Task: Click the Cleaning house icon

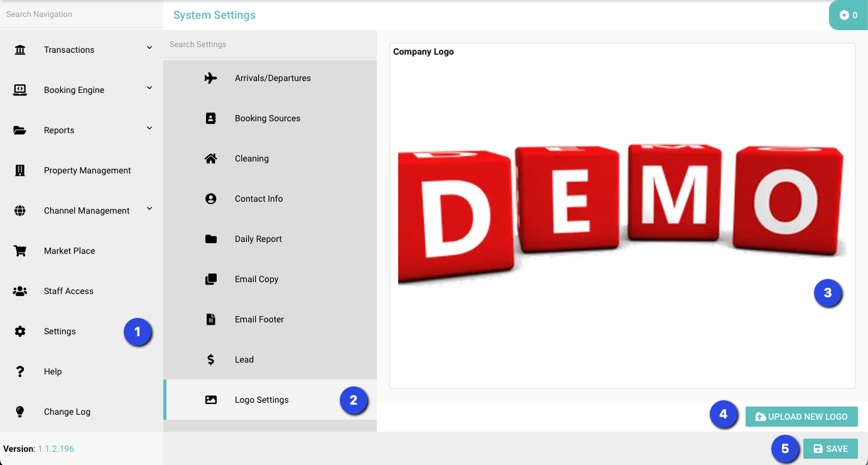Action: [211, 158]
